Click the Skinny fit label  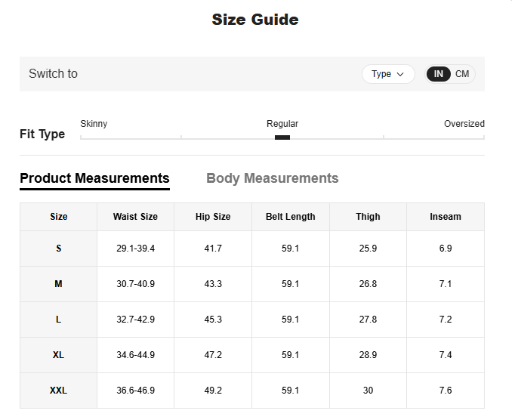(94, 124)
